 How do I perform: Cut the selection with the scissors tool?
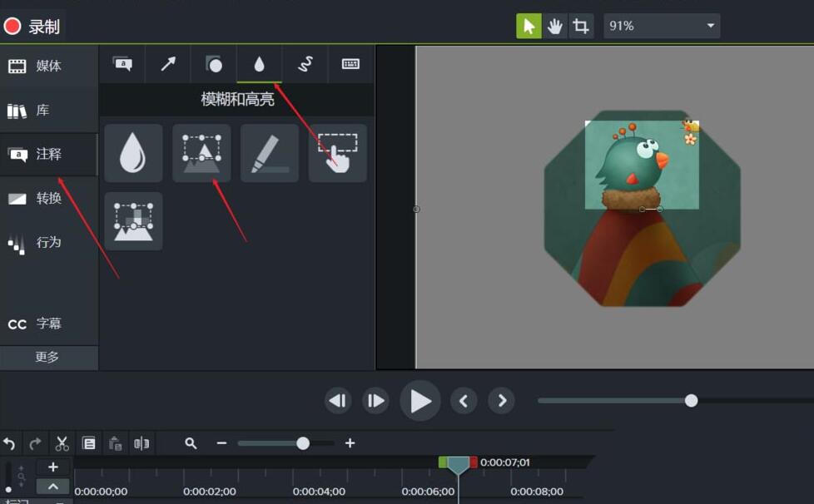(61, 442)
